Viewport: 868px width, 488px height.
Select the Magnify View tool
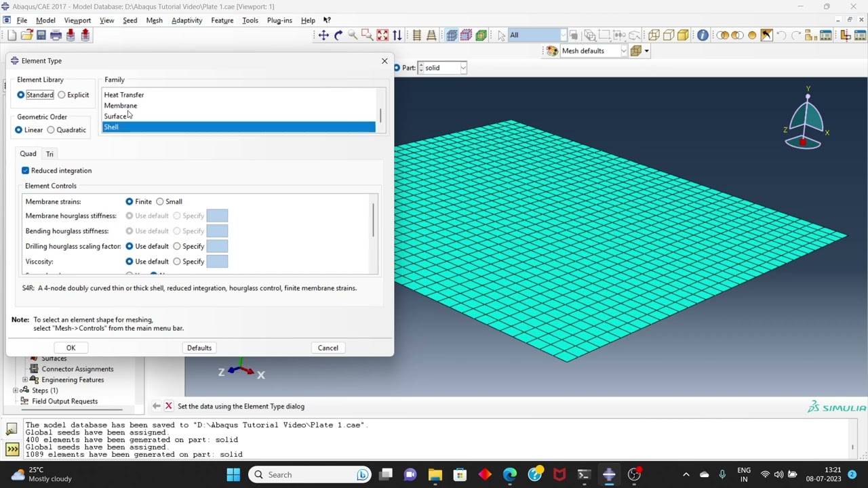(x=353, y=35)
